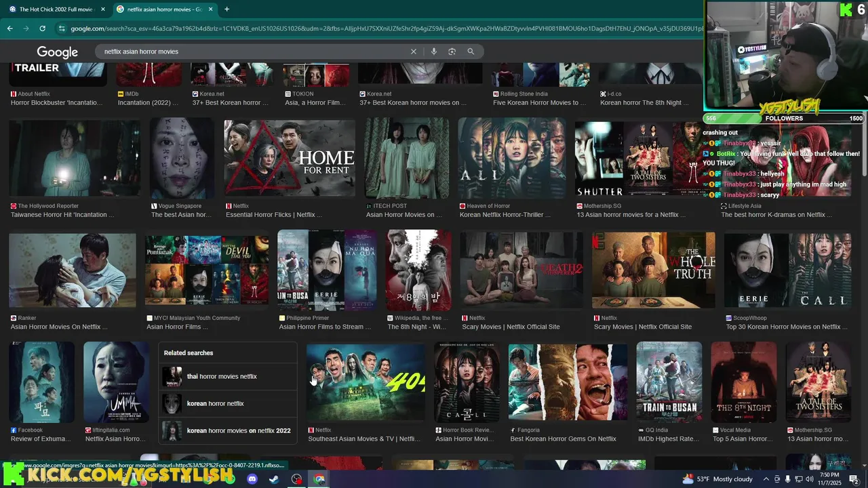Open Home For Rent Netflix thumbnail
868x488 pixels.
[x=290, y=158]
